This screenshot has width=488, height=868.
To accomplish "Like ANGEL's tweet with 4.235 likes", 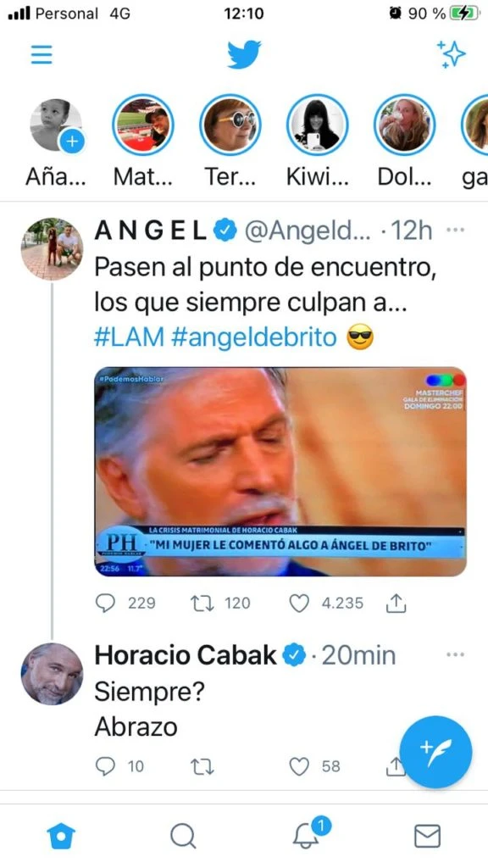I will 299,604.
